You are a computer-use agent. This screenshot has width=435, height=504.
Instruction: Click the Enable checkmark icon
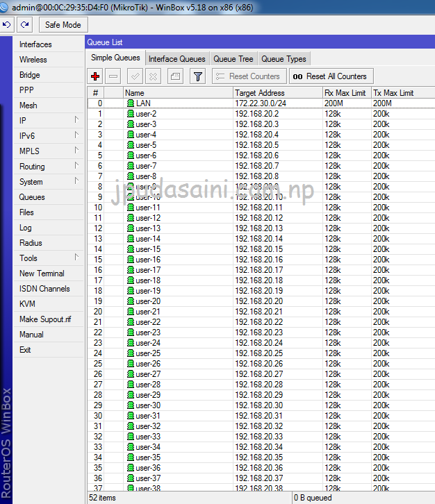pos(135,76)
